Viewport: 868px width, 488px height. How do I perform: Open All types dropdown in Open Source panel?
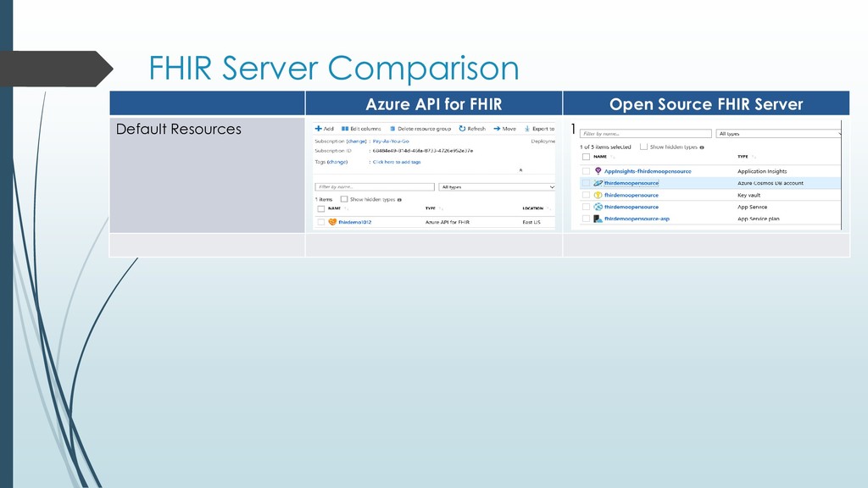coord(779,133)
